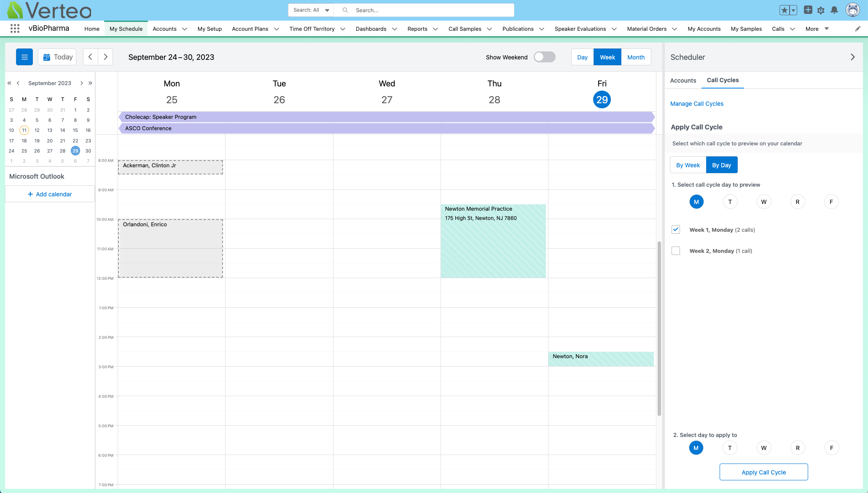Open notifications bell
This screenshot has height=493, width=868.
pyautogui.click(x=834, y=10)
